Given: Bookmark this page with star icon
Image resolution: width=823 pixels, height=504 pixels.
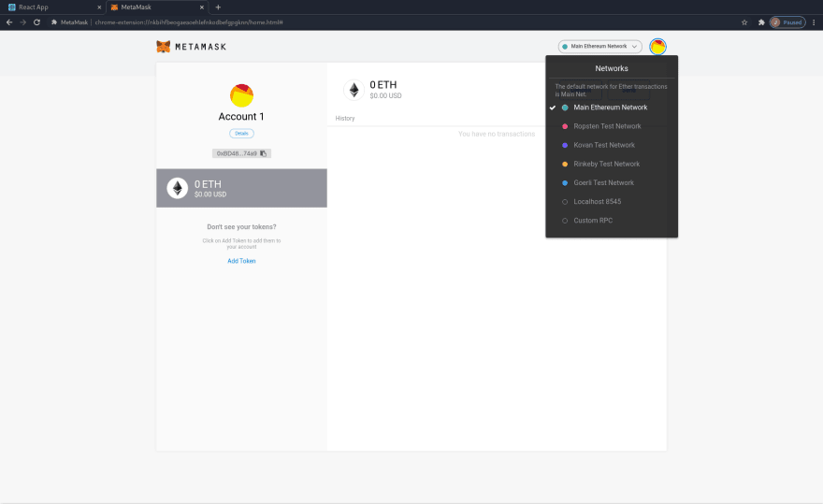Looking at the screenshot, I should point(744,22).
